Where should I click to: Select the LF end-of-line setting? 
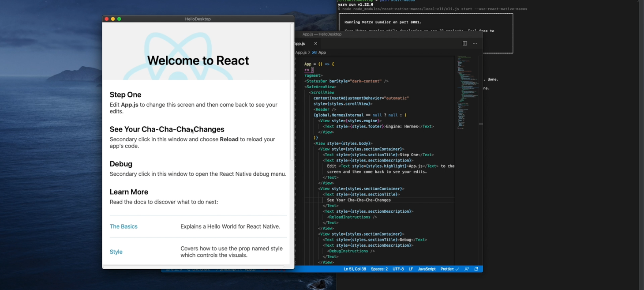tap(411, 269)
